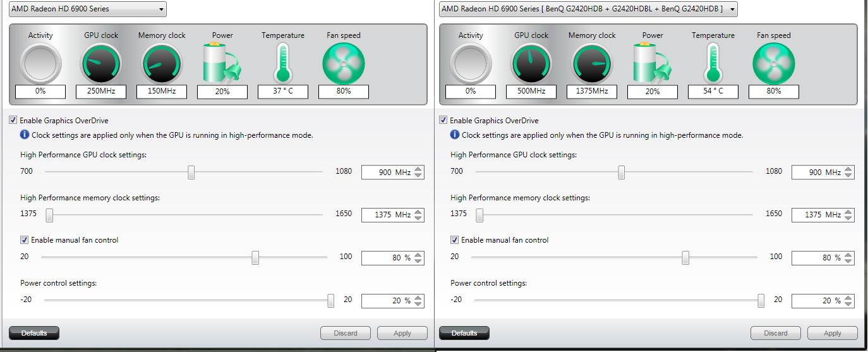868x352 pixels.
Task: Click the GPU clock gauge showing 500MHz
Action: [531, 63]
